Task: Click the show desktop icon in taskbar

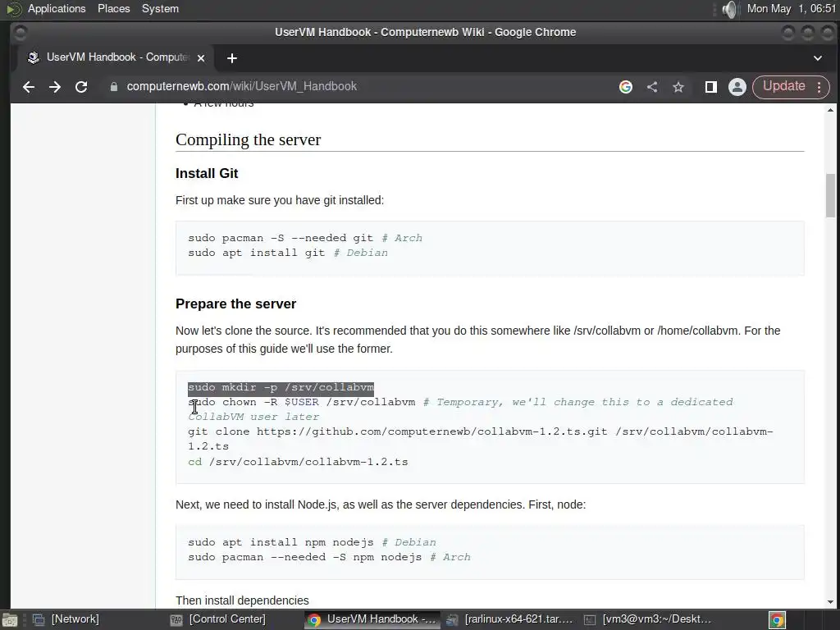Action: tap(10, 620)
